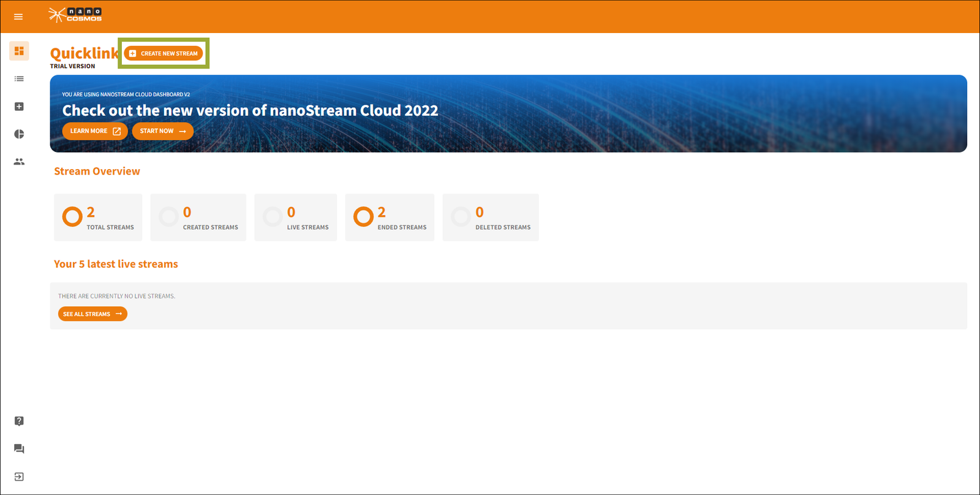Click See All Streams button
This screenshot has height=495, width=980.
[x=92, y=314]
